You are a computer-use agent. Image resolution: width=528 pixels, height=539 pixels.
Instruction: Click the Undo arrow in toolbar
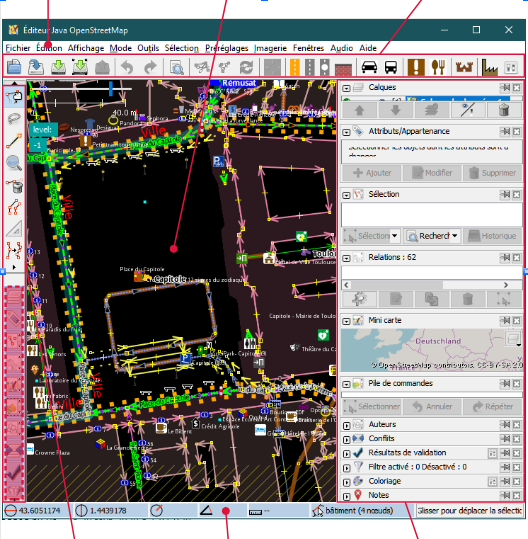pyautogui.click(x=127, y=67)
